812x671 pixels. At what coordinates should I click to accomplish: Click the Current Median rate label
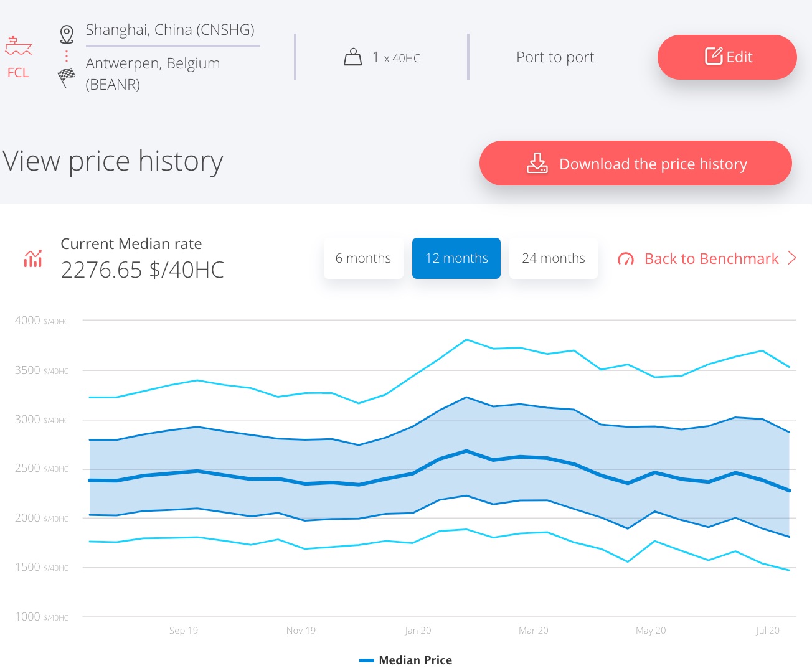coord(131,244)
